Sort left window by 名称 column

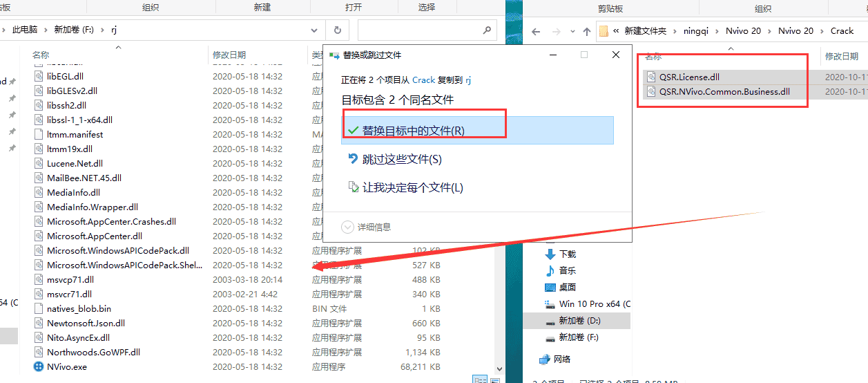coord(41,55)
